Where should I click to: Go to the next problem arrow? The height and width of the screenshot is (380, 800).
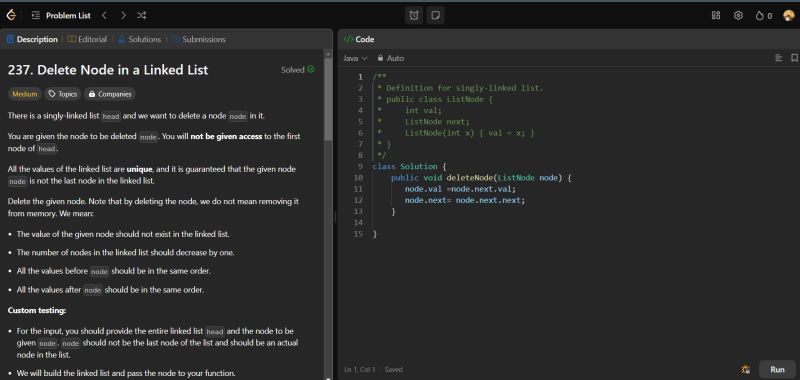123,15
